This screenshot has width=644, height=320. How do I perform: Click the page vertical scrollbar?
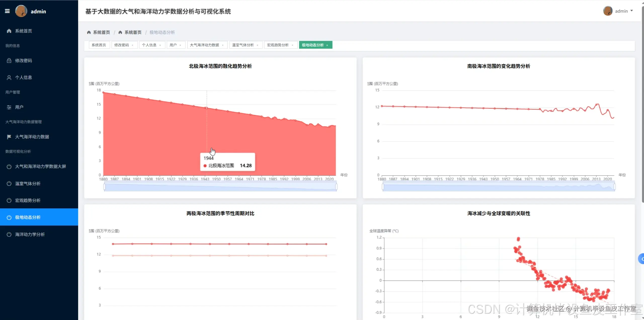tap(642, 101)
